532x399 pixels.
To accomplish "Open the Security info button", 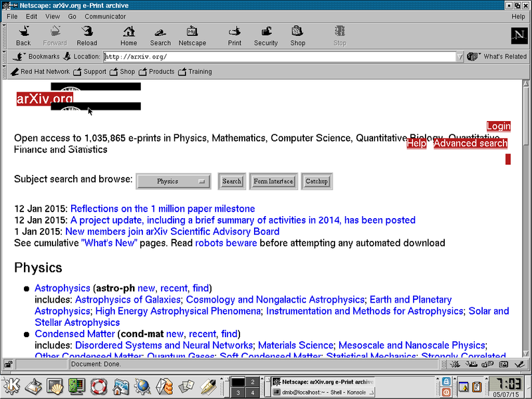I will tap(266, 36).
